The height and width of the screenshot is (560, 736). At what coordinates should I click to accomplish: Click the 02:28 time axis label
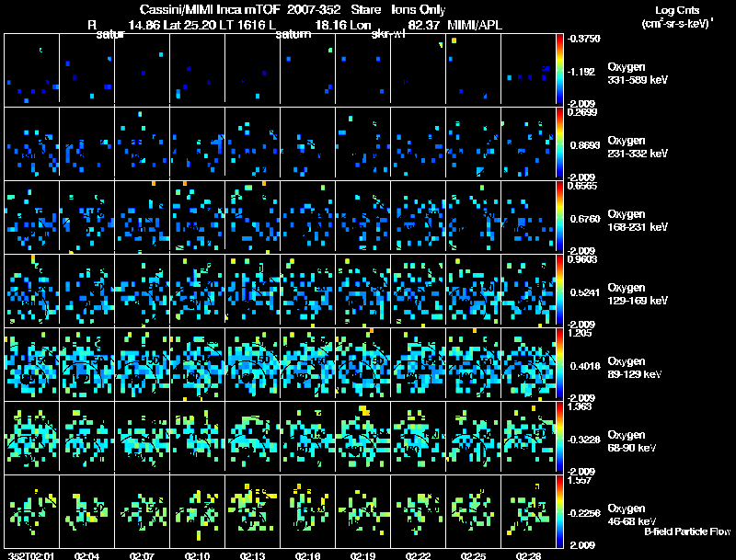click(x=529, y=555)
